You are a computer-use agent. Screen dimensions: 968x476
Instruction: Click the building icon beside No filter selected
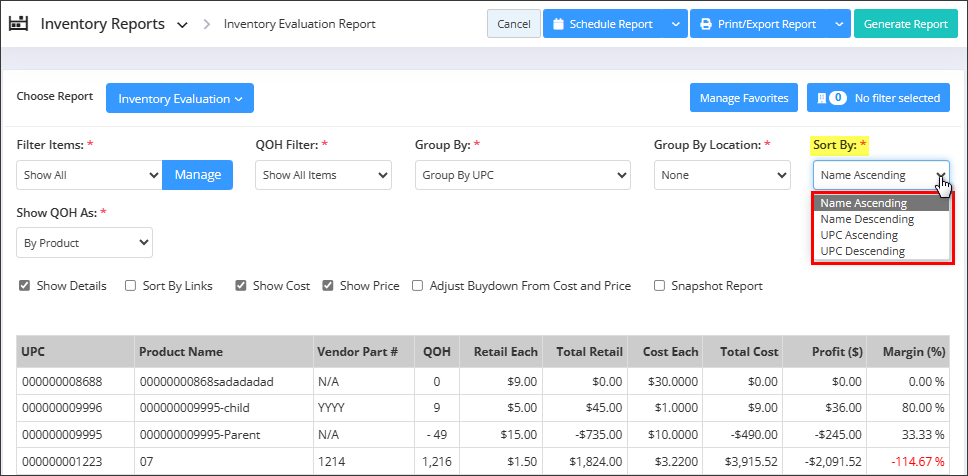(821, 98)
